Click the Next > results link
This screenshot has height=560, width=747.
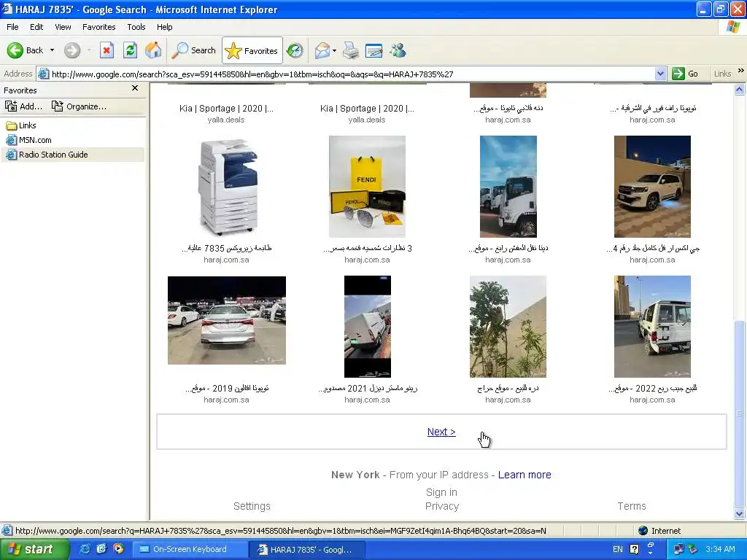(441, 432)
